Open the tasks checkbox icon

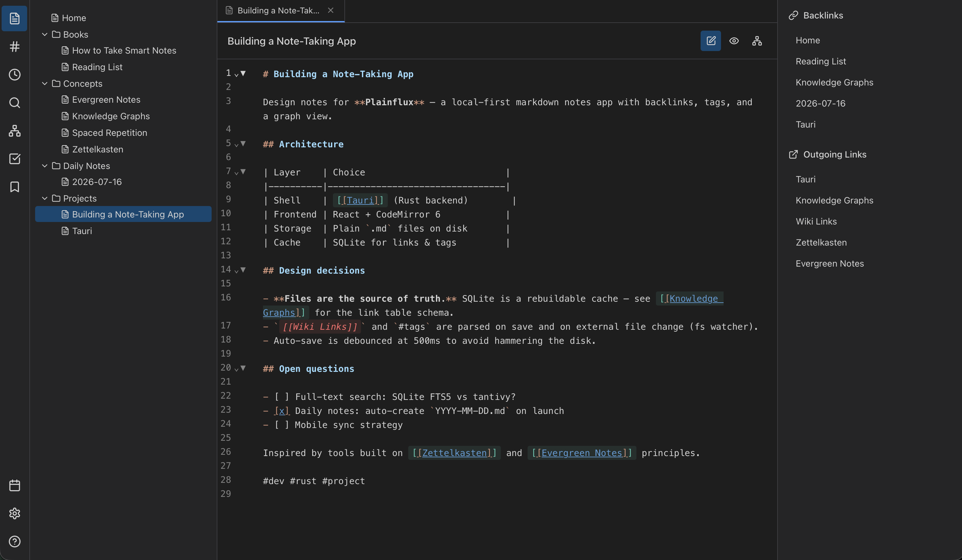[x=14, y=159]
